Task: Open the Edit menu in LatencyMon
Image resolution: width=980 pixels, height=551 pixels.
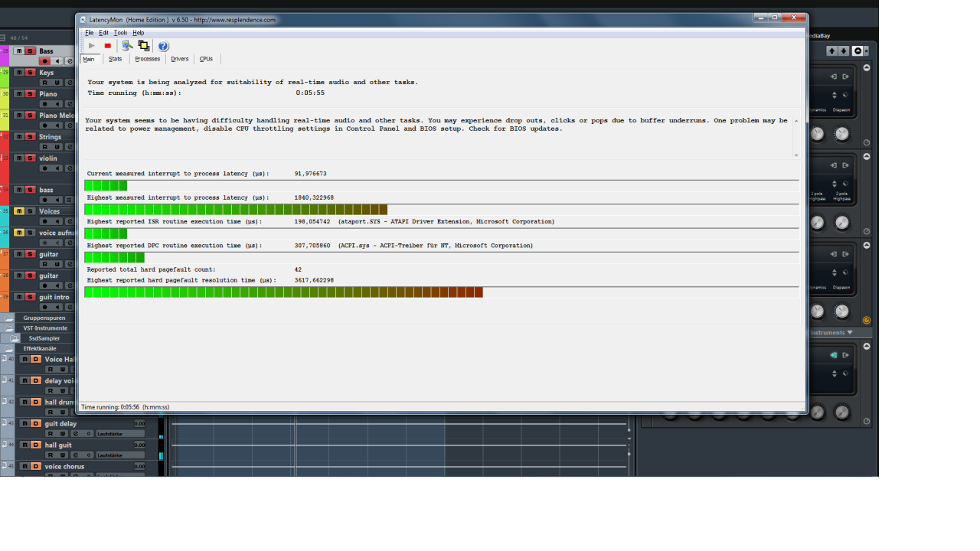Action: 103,33
